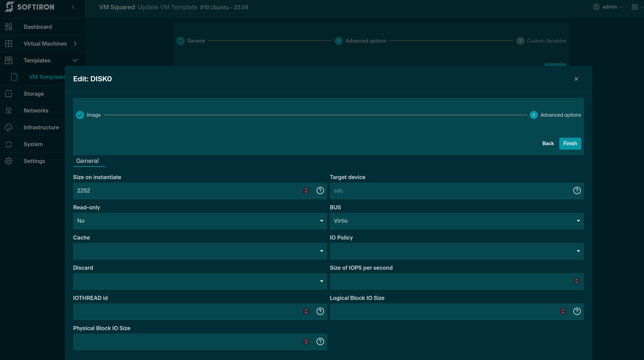
Task: Click the Target device input field
Action: (450, 190)
